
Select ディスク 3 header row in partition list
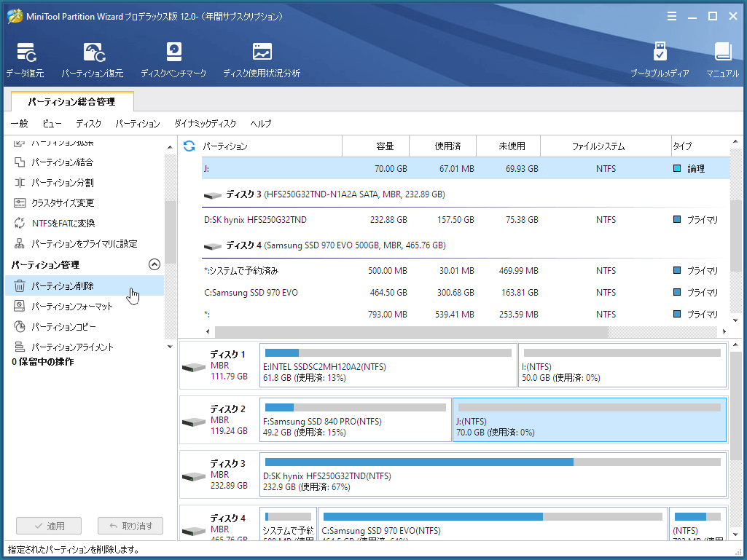pos(466,194)
